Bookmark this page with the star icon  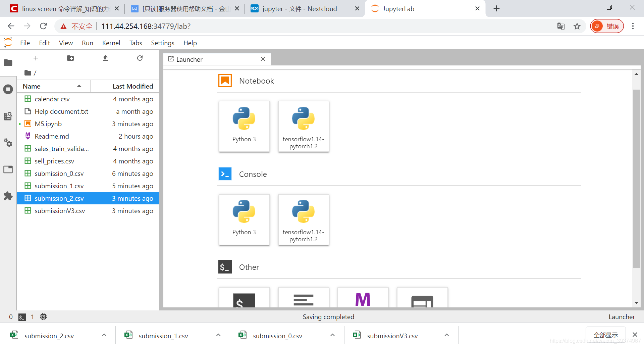577,26
